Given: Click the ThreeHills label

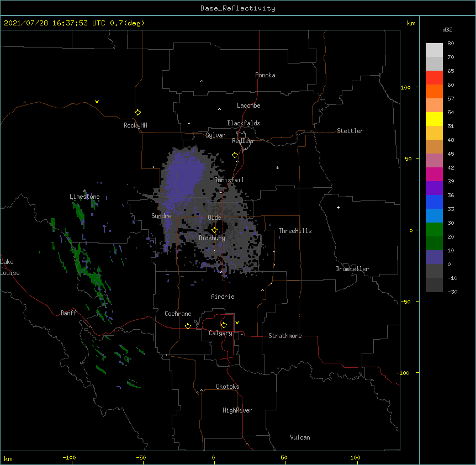Looking at the screenshot, I should [295, 231].
